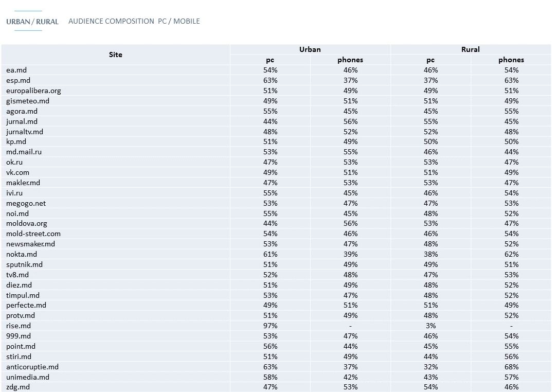
Task: Click the Rural group header
Action: click(x=470, y=49)
